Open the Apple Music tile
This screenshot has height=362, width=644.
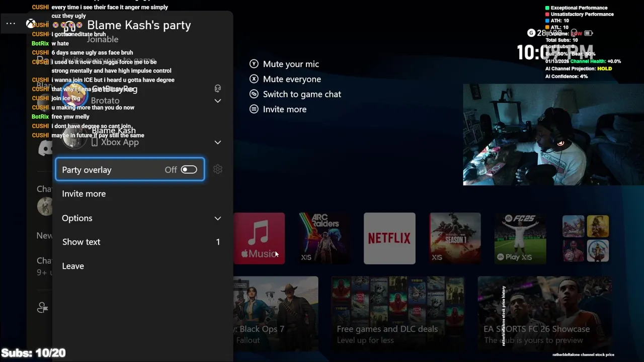[259, 238]
